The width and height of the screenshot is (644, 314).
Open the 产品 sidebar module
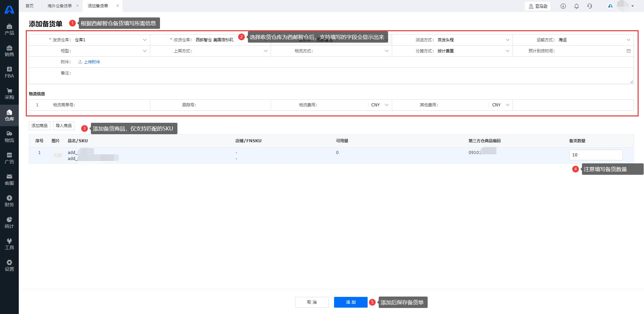tap(9, 29)
